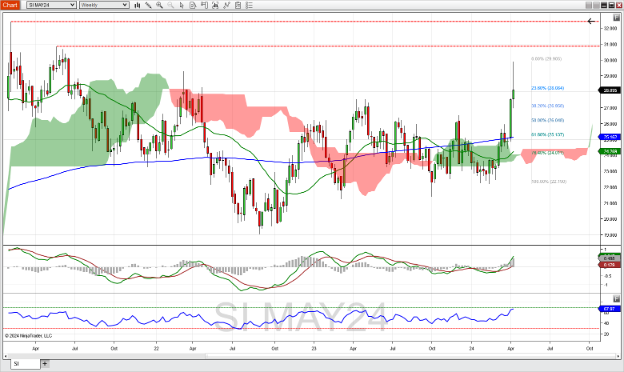
Task: Click the red MACD value marker
Action: point(609,265)
